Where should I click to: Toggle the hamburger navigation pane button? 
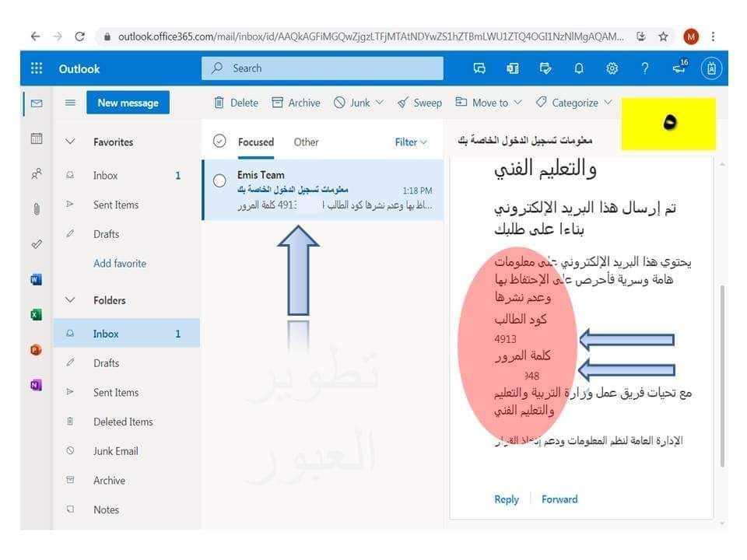click(70, 103)
